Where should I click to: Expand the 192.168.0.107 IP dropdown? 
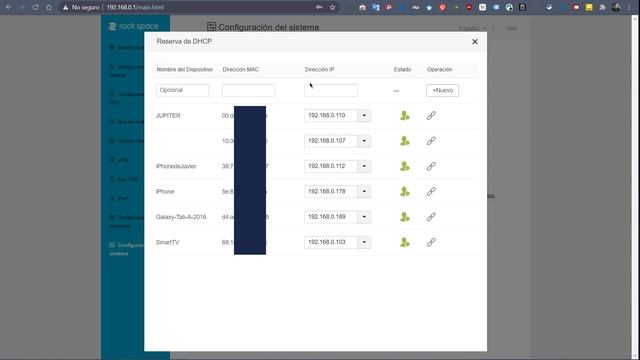[x=364, y=141]
